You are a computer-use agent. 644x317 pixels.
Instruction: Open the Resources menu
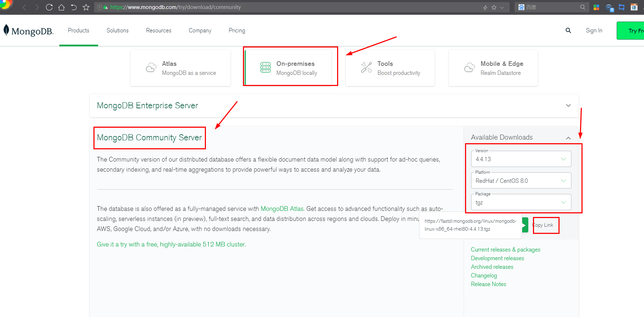click(158, 31)
